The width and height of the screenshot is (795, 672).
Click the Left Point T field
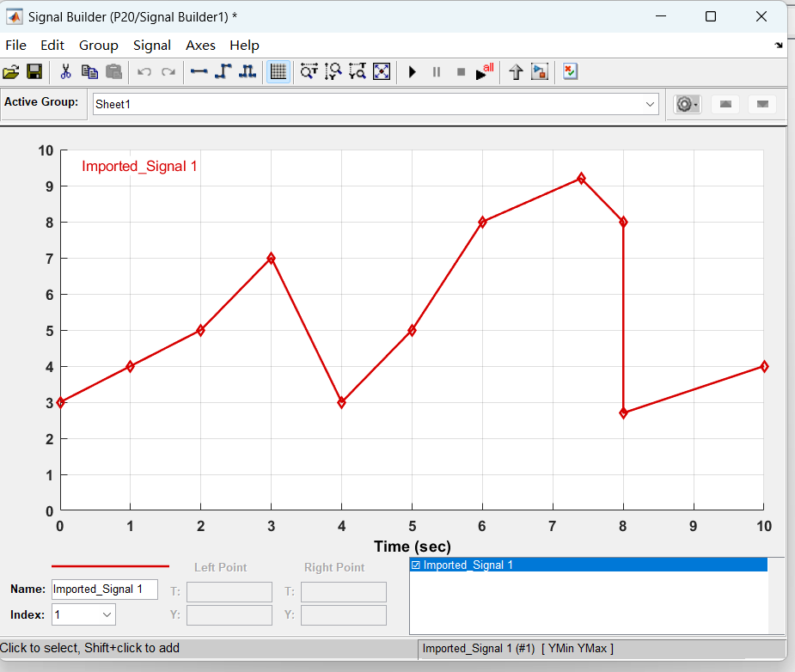point(229,592)
